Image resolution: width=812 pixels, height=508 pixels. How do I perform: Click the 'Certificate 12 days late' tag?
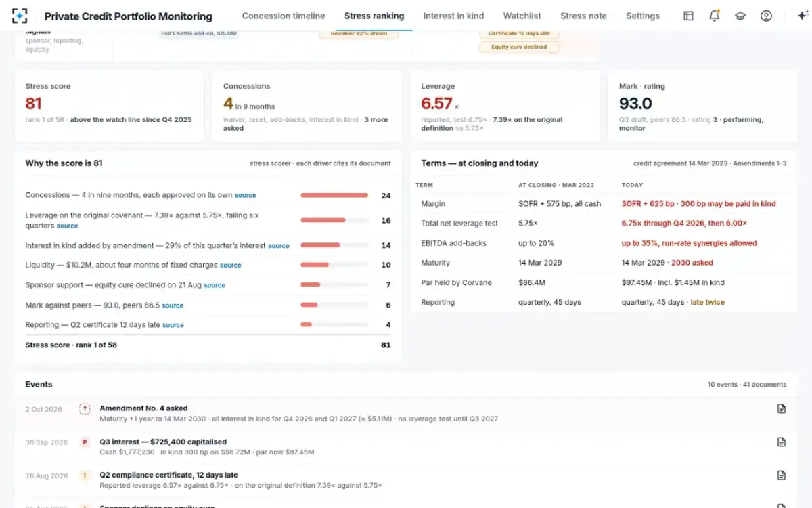click(520, 33)
